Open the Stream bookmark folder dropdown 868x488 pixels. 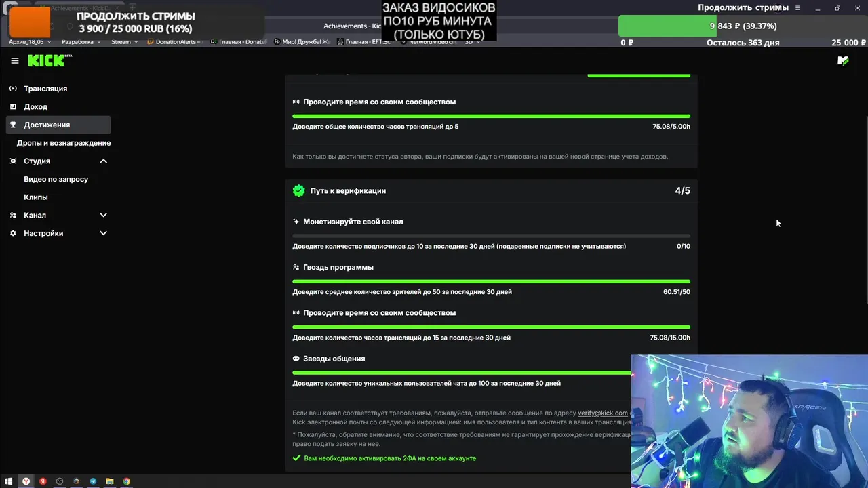coord(124,42)
